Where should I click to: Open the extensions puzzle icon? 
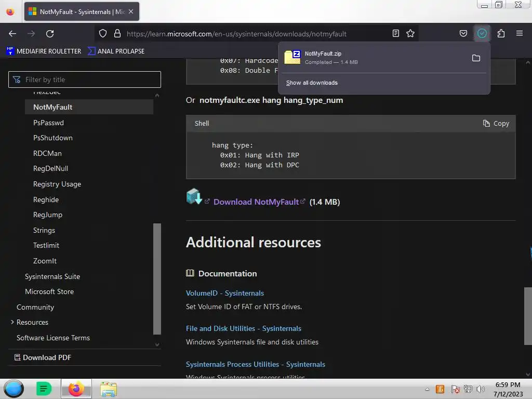[501, 34]
